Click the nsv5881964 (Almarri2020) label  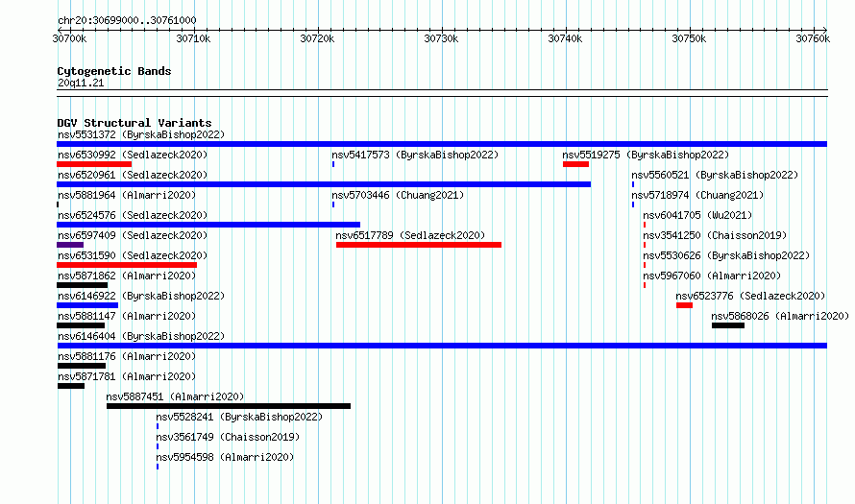pos(127,195)
